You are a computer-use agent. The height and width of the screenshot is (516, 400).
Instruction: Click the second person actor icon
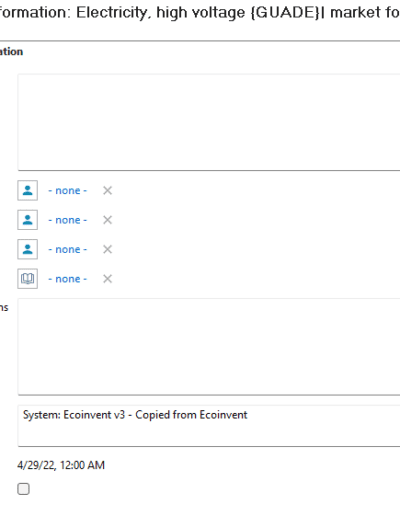[x=27, y=220]
